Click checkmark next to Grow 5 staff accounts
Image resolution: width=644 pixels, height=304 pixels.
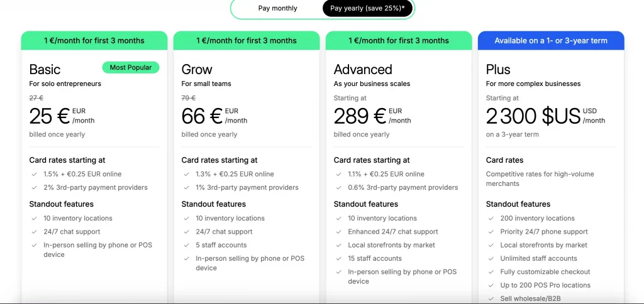coord(186,245)
